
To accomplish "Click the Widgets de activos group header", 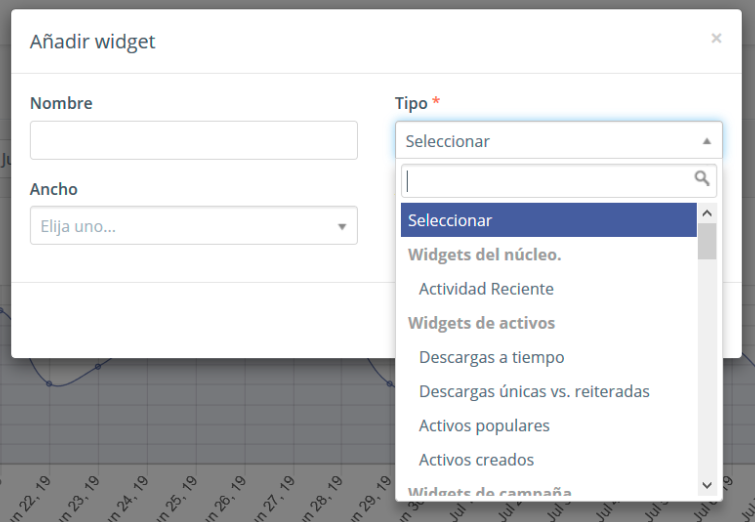I will 481,323.
